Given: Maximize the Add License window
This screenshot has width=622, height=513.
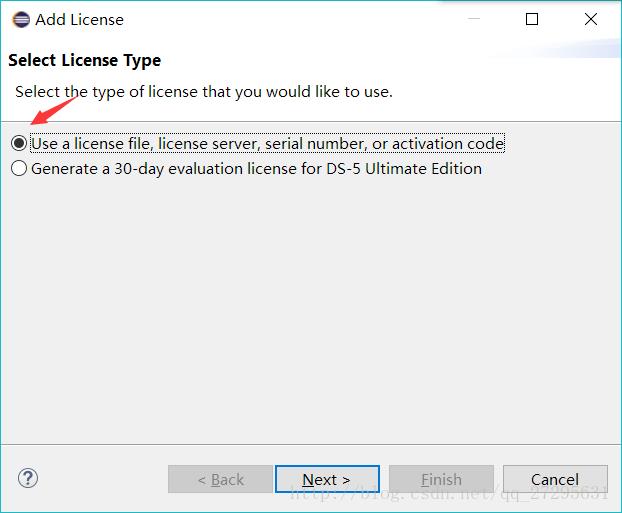Looking at the screenshot, I should coord(532,19).
